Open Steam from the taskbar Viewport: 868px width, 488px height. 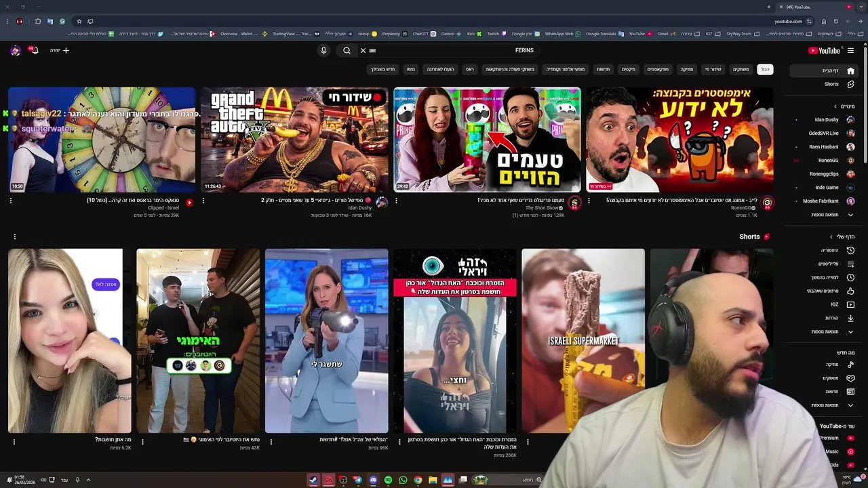tap(313, 480)
